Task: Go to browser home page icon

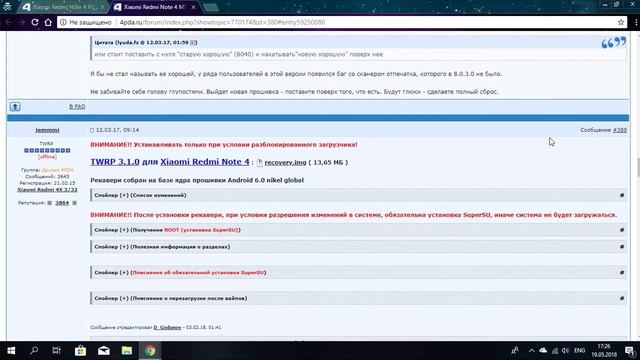Action: [x=48, y=22]
